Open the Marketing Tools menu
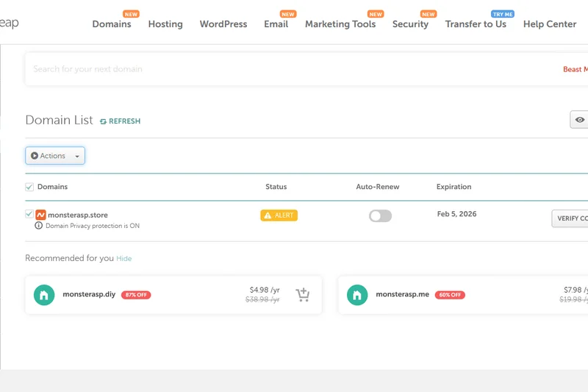Viewport: 588px width, 392px height. [x=340, y=24]
